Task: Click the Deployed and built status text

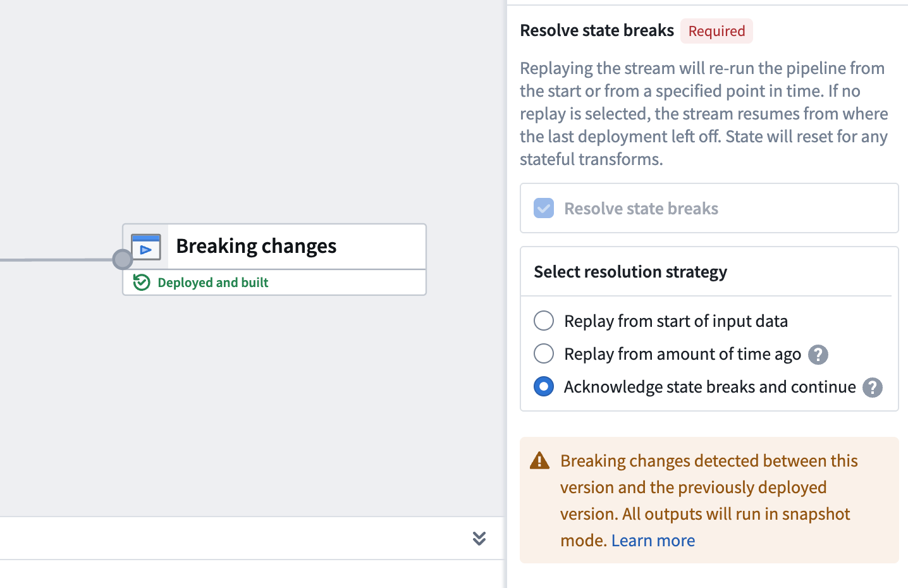Action: click(213, 283)
